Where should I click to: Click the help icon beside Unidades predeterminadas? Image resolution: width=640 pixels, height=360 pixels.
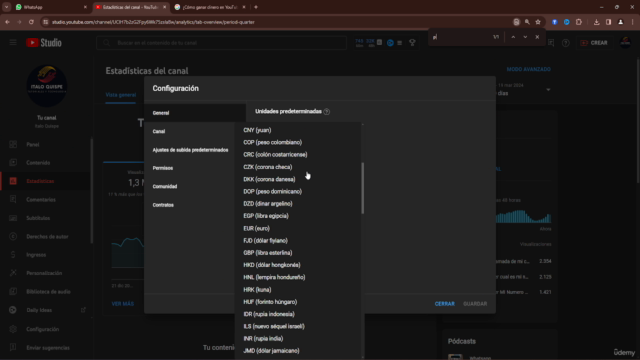pyautogui.click(x=327, y=111)
